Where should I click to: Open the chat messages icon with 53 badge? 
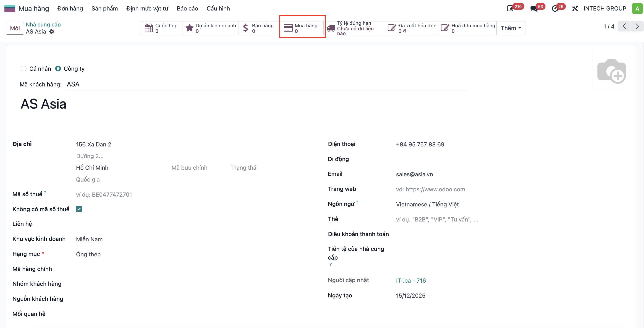pyautogui.click(x=534, y=8)
